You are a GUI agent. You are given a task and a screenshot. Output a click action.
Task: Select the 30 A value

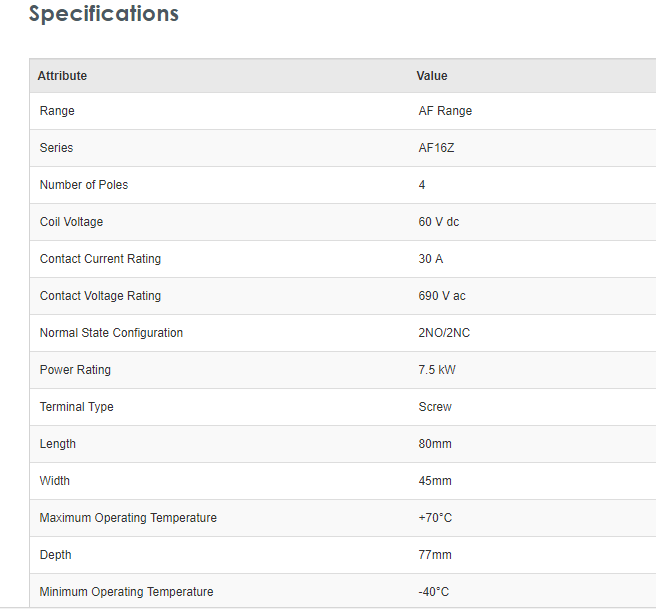coord(431,259)
